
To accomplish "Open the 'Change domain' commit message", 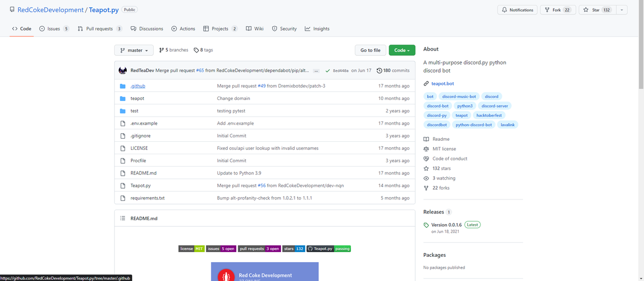I will [x=233, y=98].
